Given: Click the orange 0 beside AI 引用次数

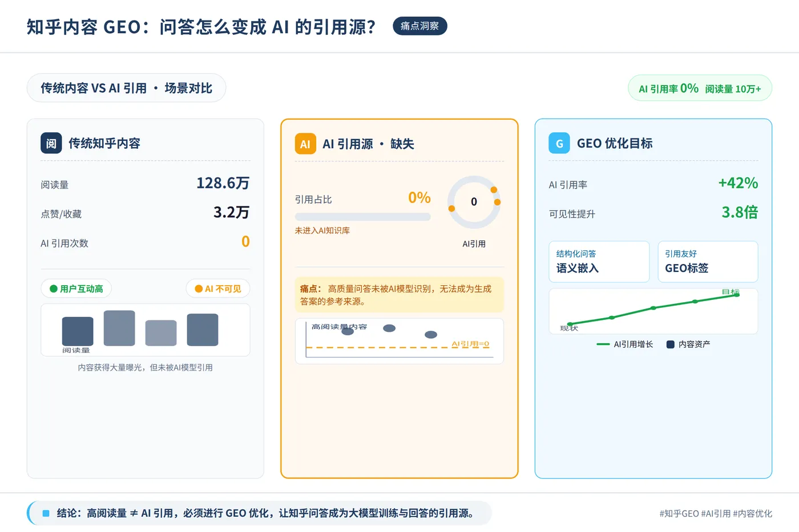Looking at the screenshot, I should click(245, 241).
